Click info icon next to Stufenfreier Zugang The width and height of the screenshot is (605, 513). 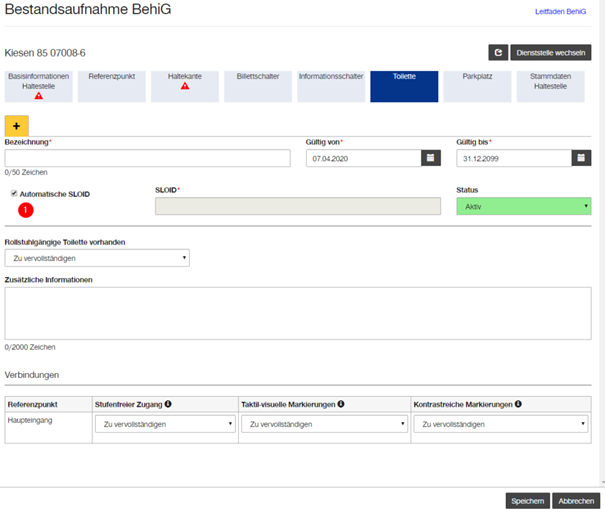pos(168,404)
